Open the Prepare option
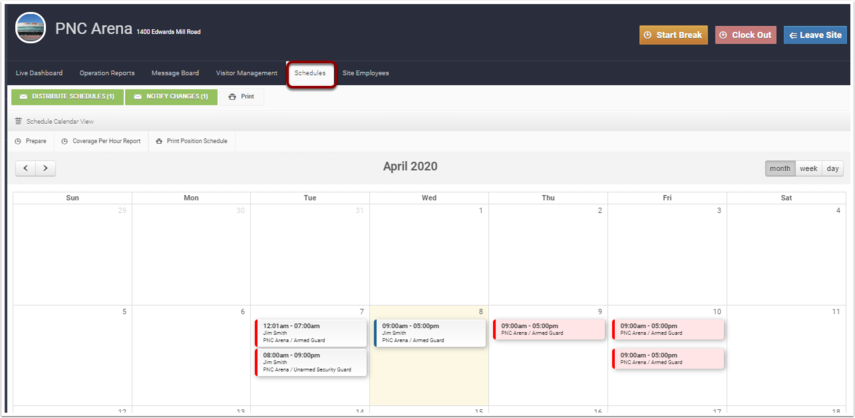Viewport: 855px width, 418px height. coord(31,141)
